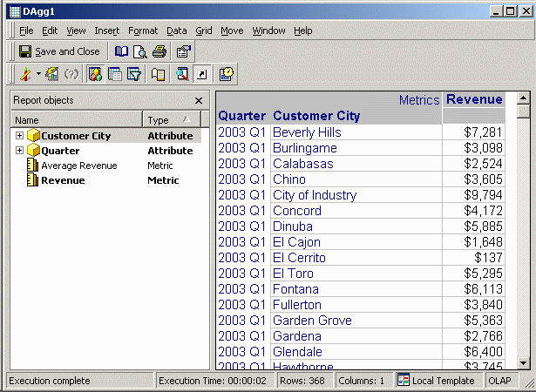This screenshot has height=392, width=536.
Task: Sort by the Type column header
Action: 171,120
